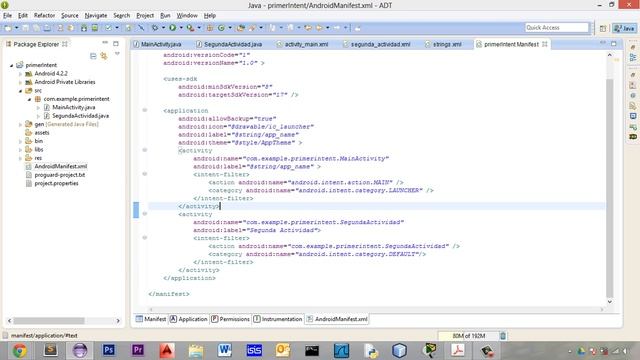Viewport: 640px width, 360px height.
Task: Open Microsoft Word from the taskbar
Action: pyautogui.click(x=224, y=351)
